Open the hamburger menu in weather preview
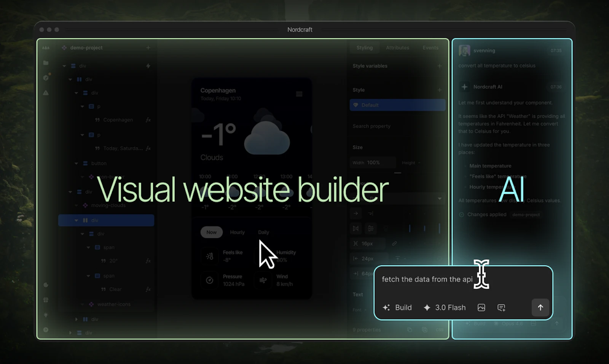This screenshot has width=609, height=364. tap(299, 94)
